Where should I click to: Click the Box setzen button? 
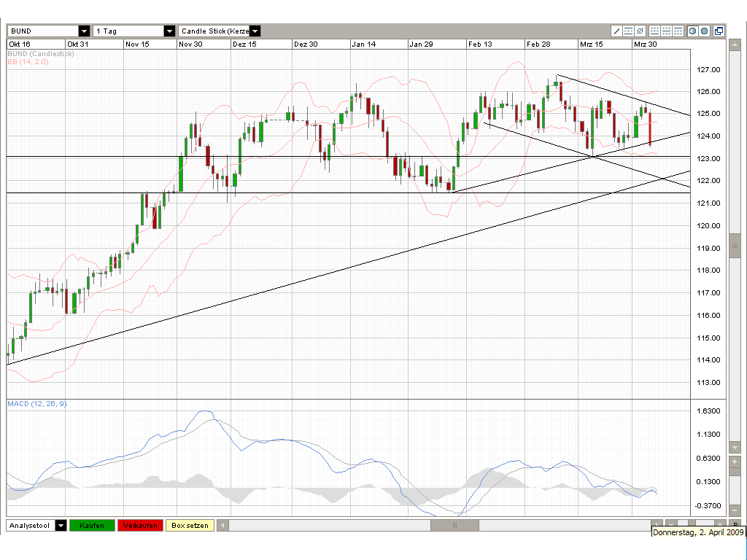click(190, 526)
